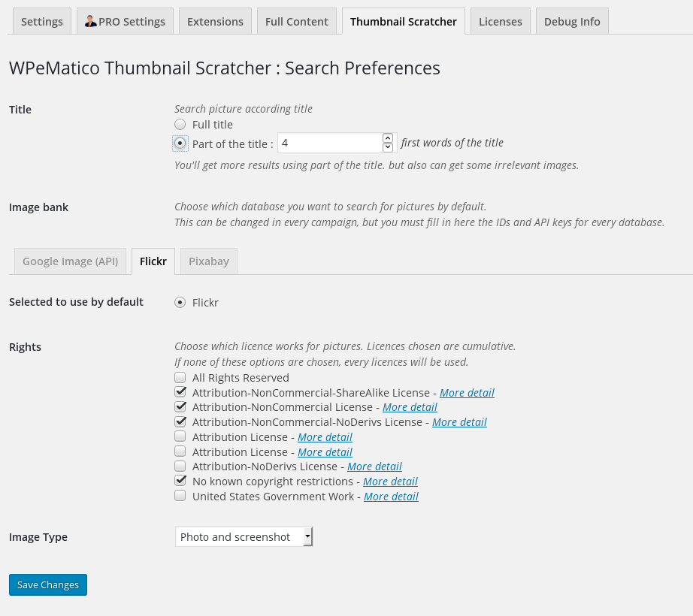Select the Full title radio option

tap(180, 124)
